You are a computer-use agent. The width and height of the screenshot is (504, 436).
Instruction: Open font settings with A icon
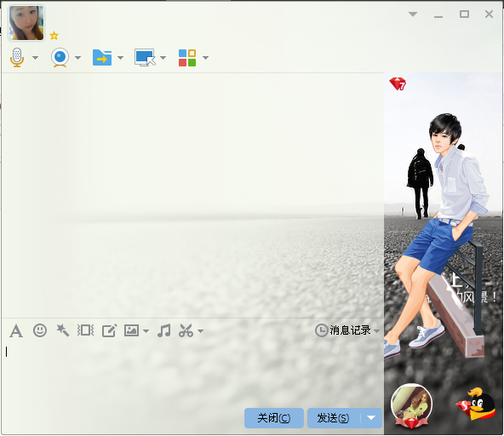coord(16,330)
